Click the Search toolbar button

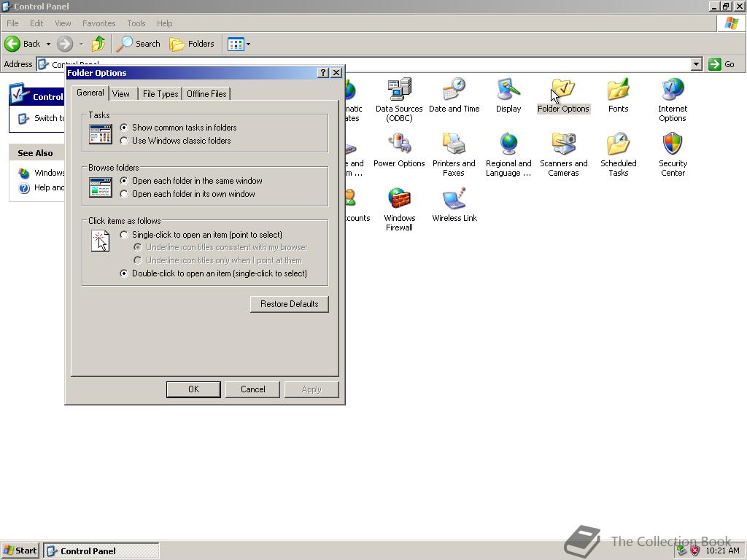coord(138,44)
